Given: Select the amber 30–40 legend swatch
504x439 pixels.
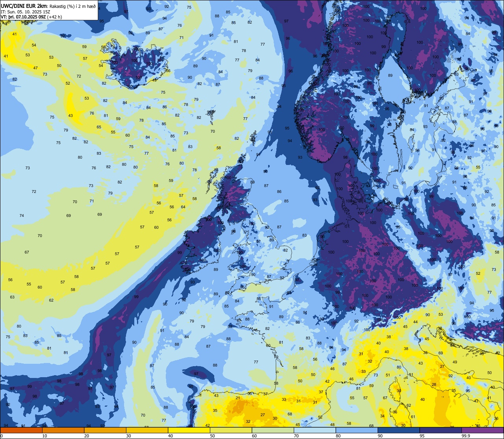Looking at the screenshot, I should pyautogui.click(x=147, y=430).
